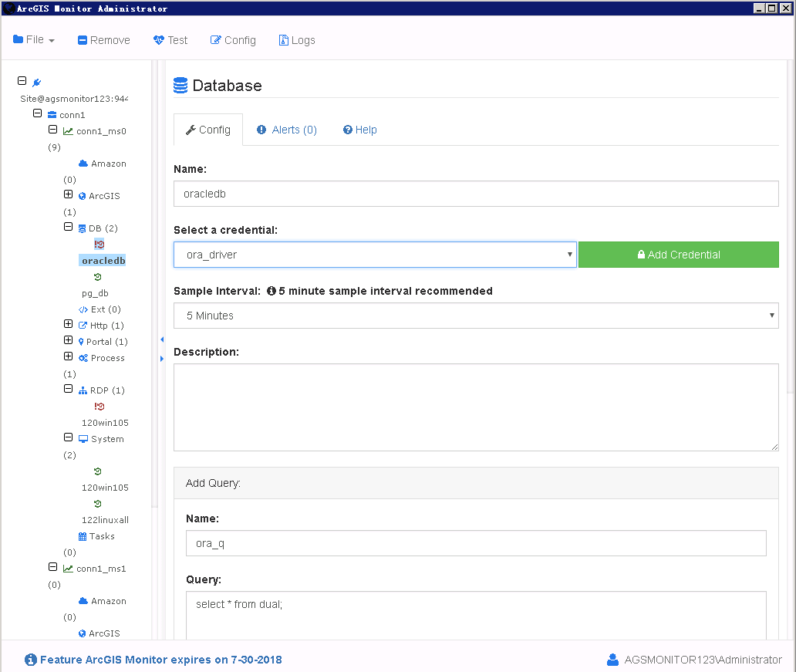
Task: Click green status icon above 120win105 in System
Action: pyautogui.click(x=98, y=471)
